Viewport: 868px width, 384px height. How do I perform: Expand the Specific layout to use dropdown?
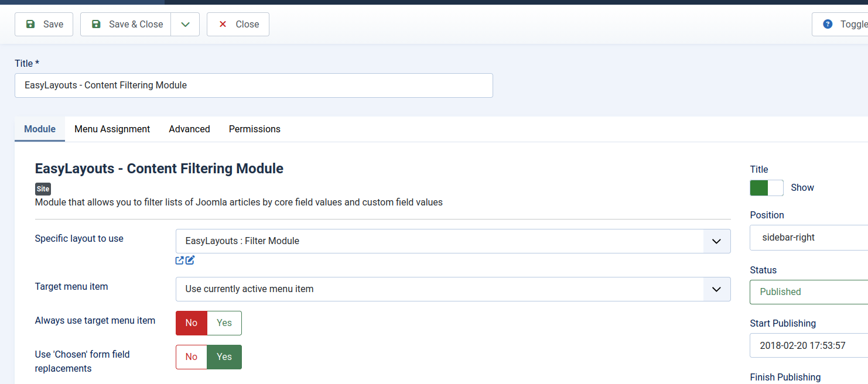(x=453, y=241)
